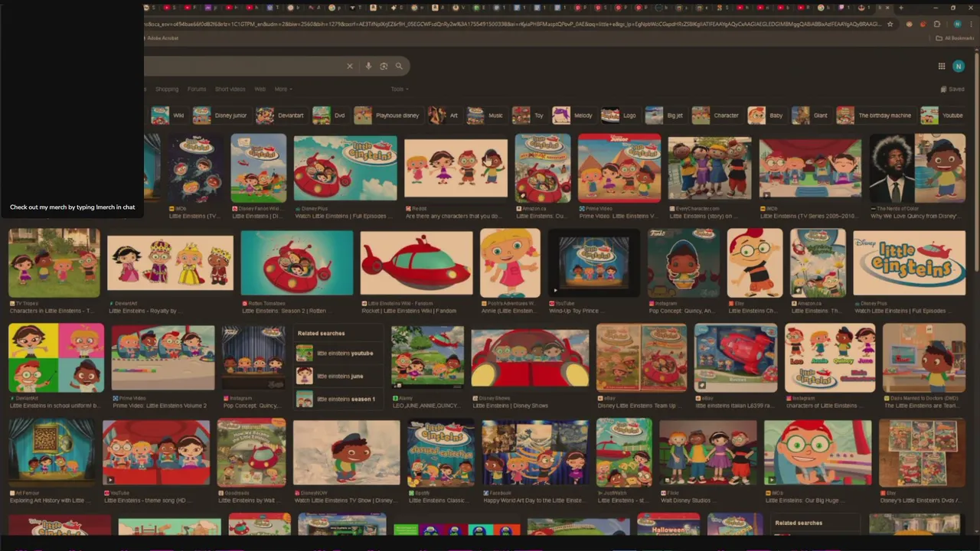Screen dimensions: 980x551
Task: Switch to Forums results tab
Action: click(x=197, y=90)
